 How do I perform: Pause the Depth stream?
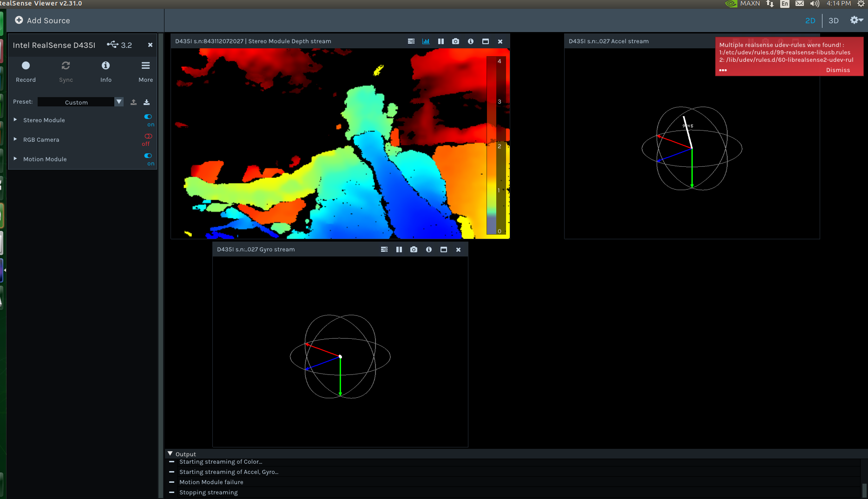[x=441, y=41]
